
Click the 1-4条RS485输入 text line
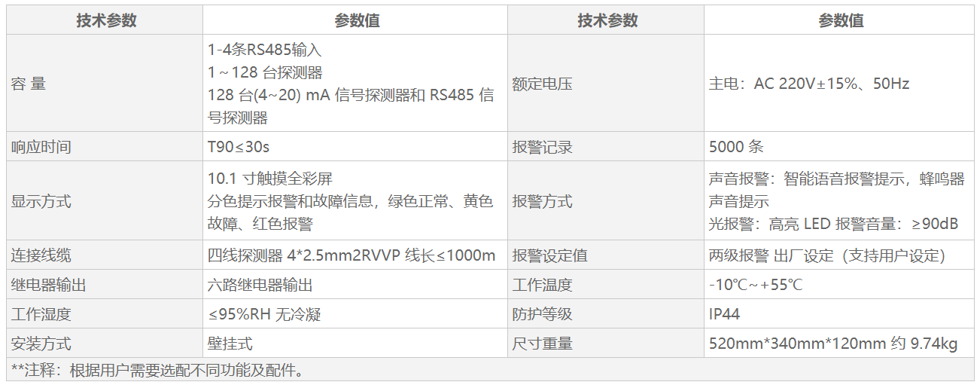(x=264, y=50)
